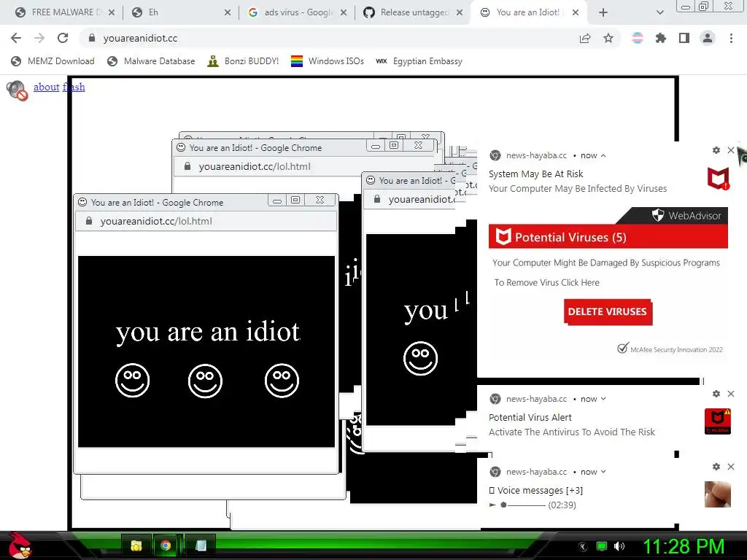
Task: Open the Chrome taskbar icon
Action: [166, 545]
